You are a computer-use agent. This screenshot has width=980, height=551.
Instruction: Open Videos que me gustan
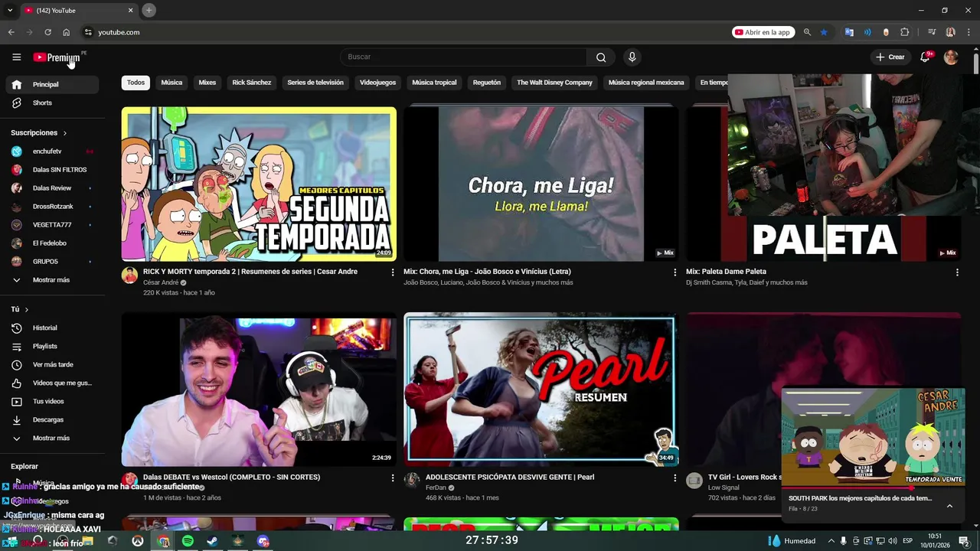[x=52, y=383]
